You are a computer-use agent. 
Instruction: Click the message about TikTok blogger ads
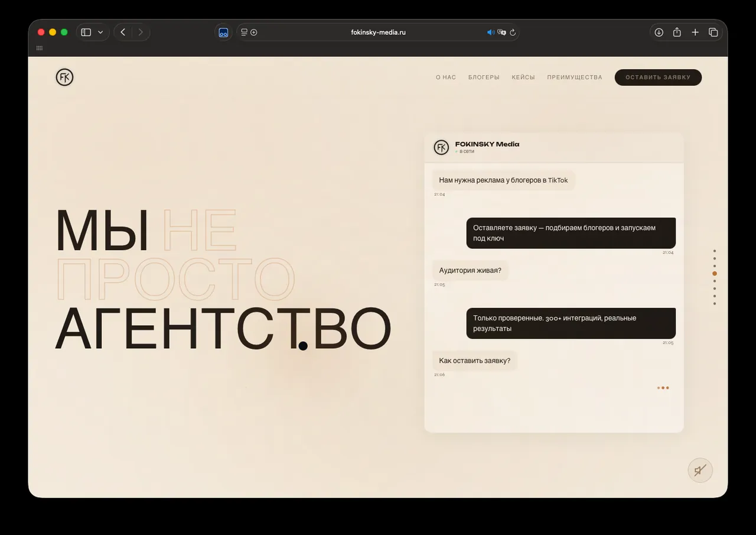pos(503,180)
